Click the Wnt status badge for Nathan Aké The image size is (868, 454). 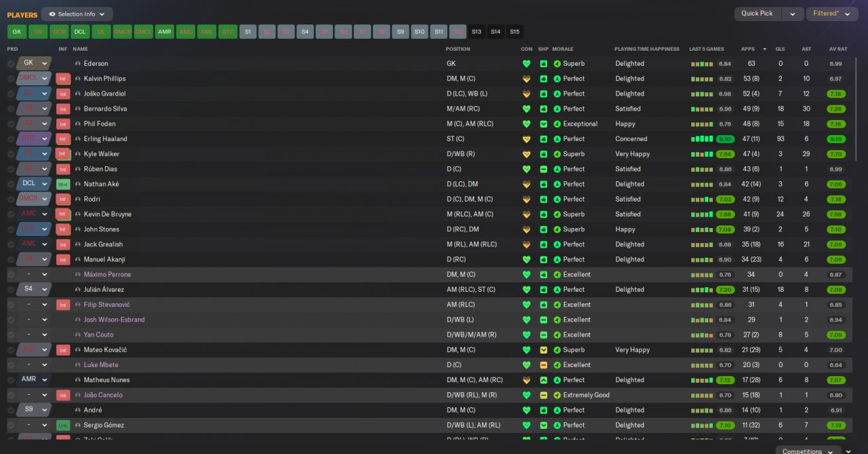[63, 184]
